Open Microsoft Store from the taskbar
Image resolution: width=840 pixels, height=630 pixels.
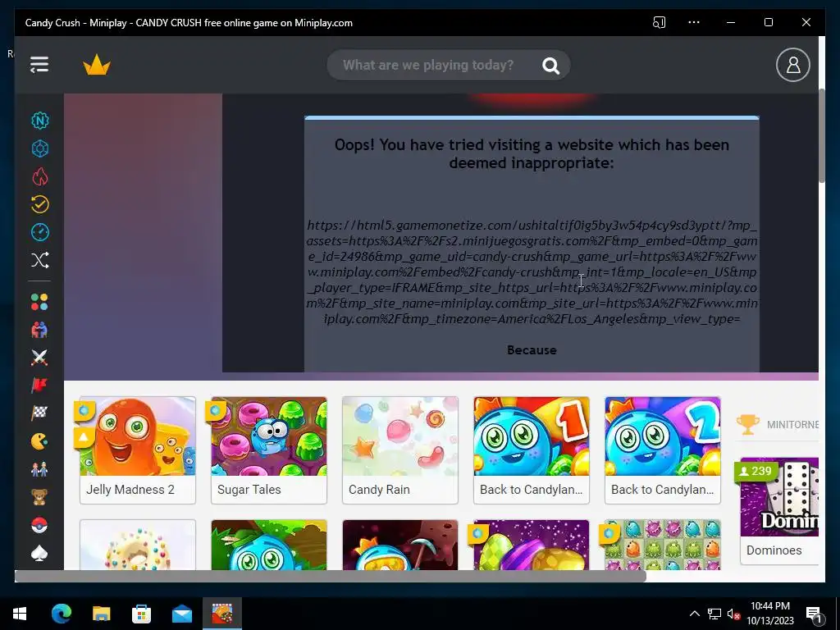pos(141,614)
